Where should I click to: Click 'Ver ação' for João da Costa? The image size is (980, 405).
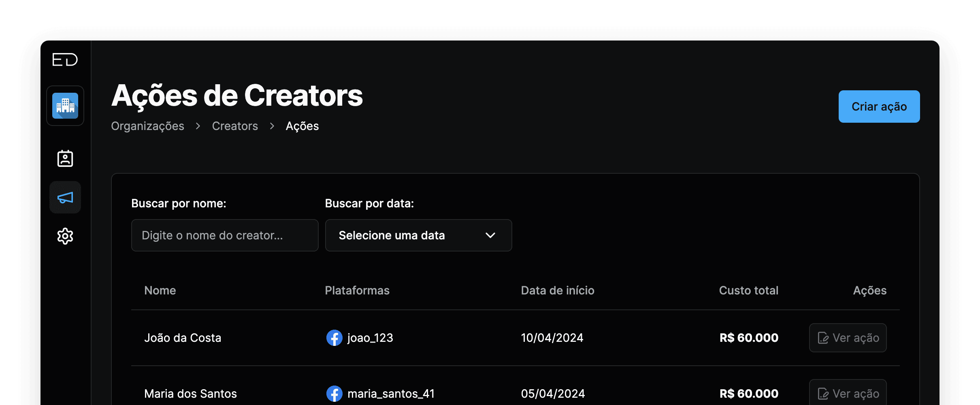tap(848, 337)
